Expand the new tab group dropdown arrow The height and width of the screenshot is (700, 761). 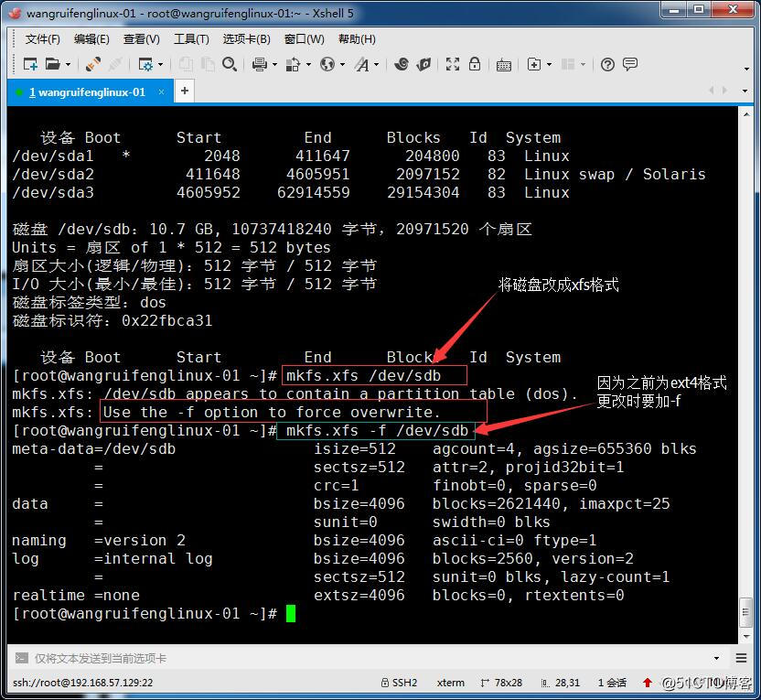click(x=550, y=65)
